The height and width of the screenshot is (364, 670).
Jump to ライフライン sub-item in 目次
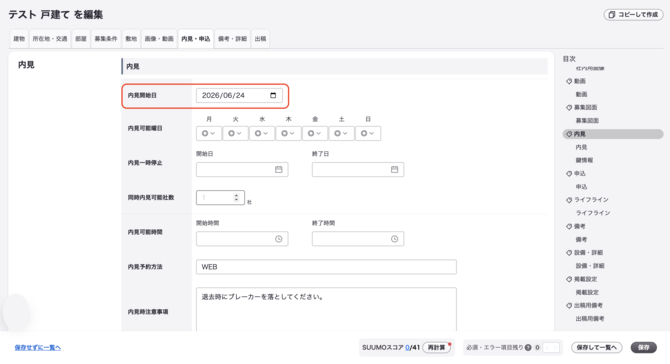click(x=593, y=213)
